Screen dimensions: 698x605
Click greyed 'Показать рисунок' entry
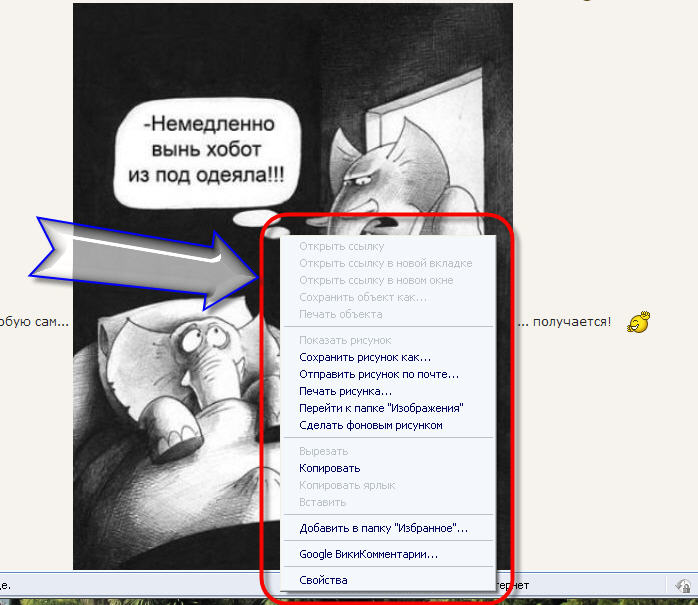[x=388, y=340]
